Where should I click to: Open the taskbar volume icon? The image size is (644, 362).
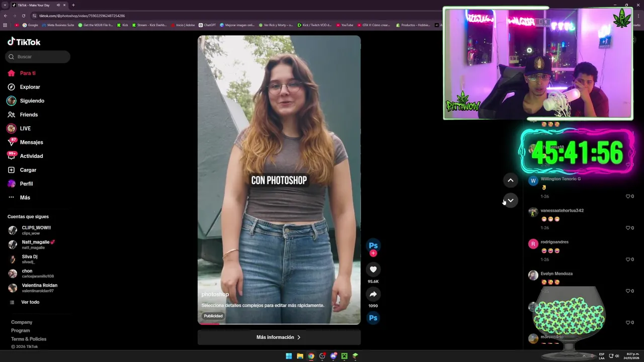(x=617, y=356)
